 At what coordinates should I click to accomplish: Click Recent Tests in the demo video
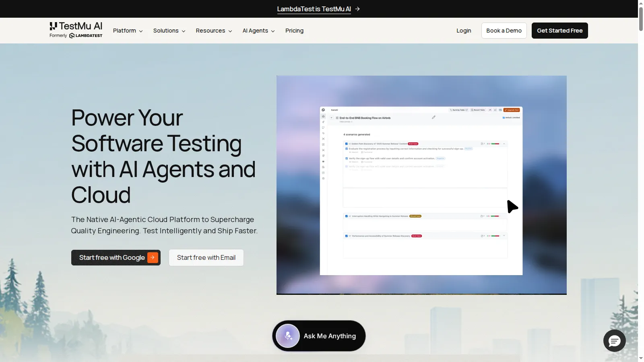click(x=478, y=110)
